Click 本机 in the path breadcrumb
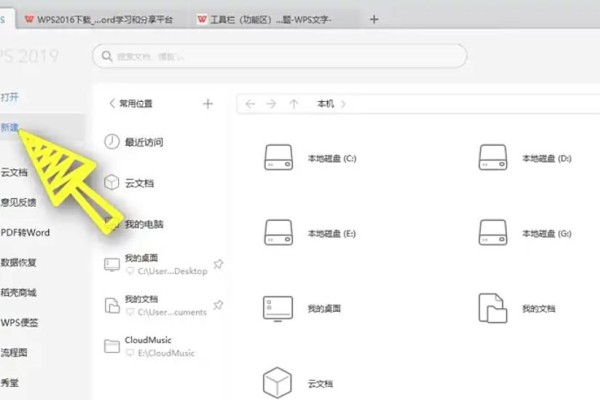 325,104
